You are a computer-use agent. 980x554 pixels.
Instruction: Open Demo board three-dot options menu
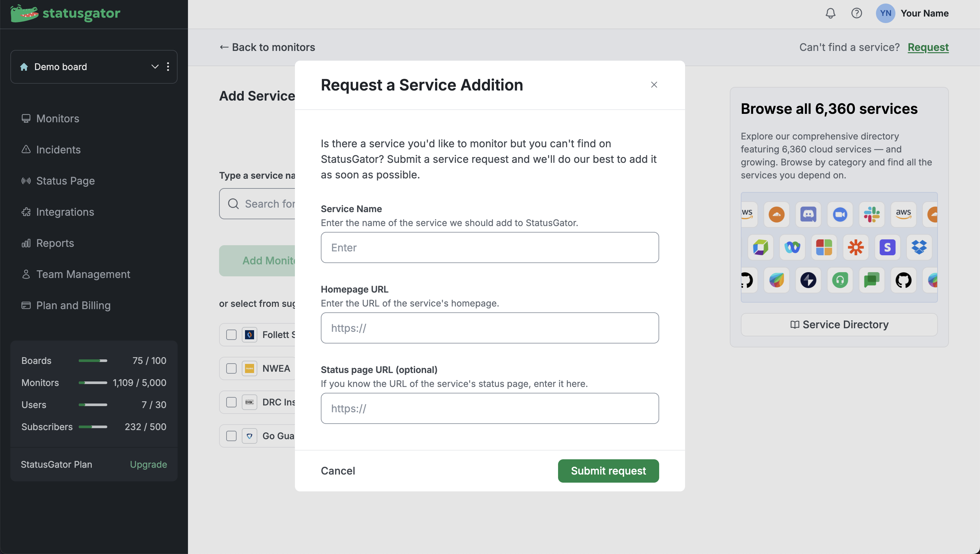168,66
